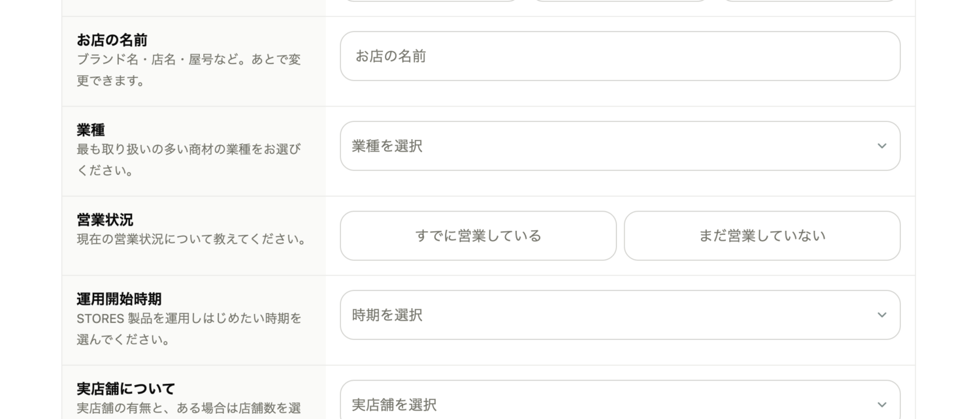Open the 時期を選択 dropdown
The height and width of the screenshot is (419, 980).
click(619, 315)
